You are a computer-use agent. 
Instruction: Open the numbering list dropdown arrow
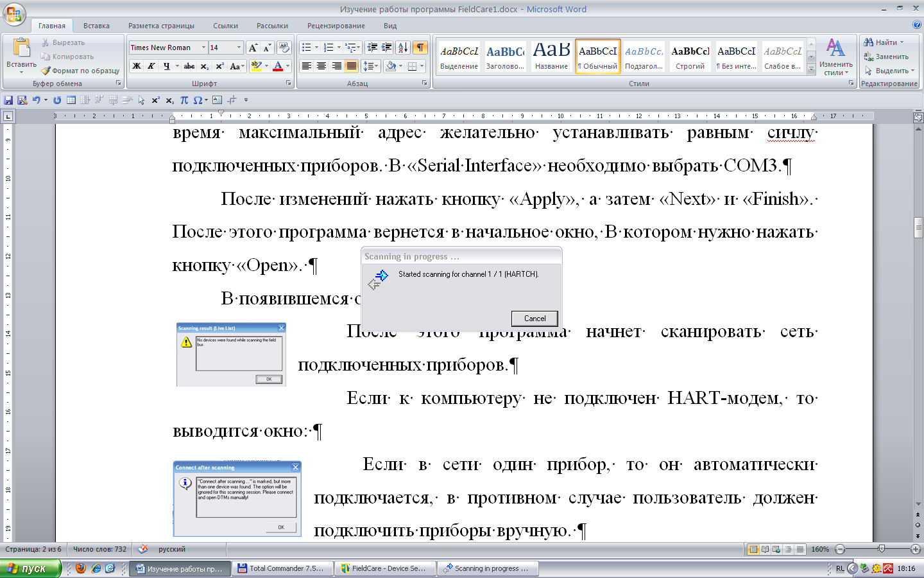[339, 48]
